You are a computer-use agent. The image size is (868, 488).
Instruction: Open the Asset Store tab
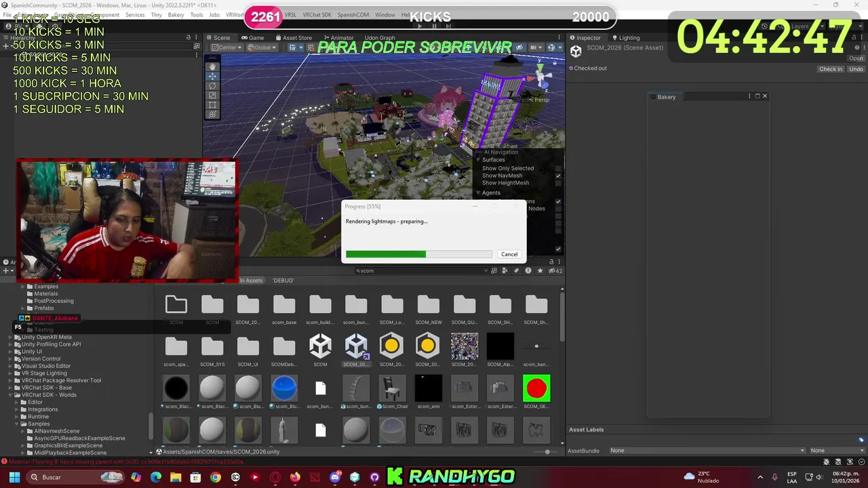point(293,38)
